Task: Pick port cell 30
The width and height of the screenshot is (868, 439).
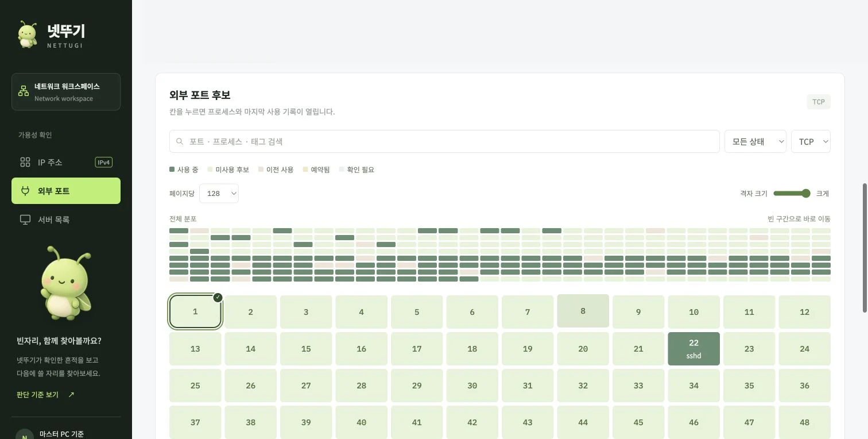Action: tap(472, 386)
